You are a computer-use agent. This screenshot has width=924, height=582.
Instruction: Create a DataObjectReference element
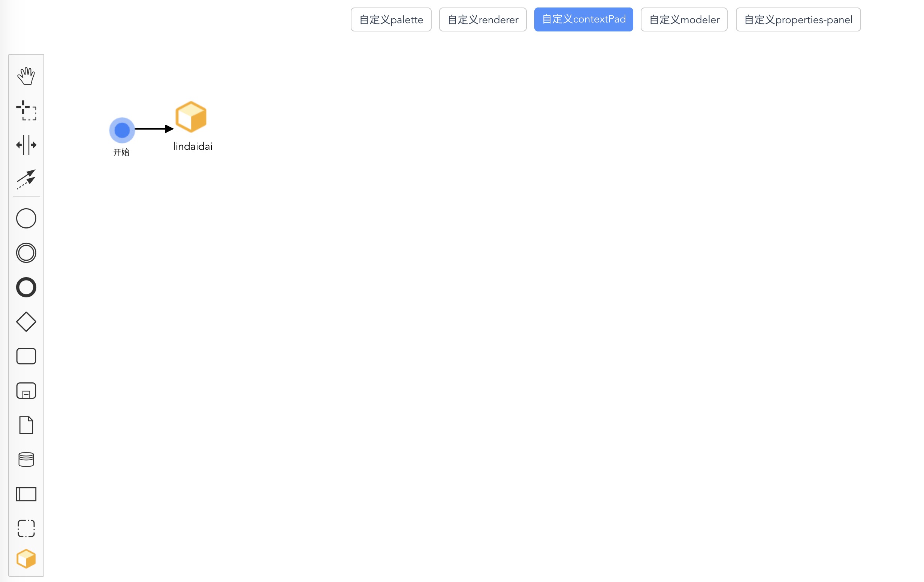pyautogui.click(x=26, y=425)
